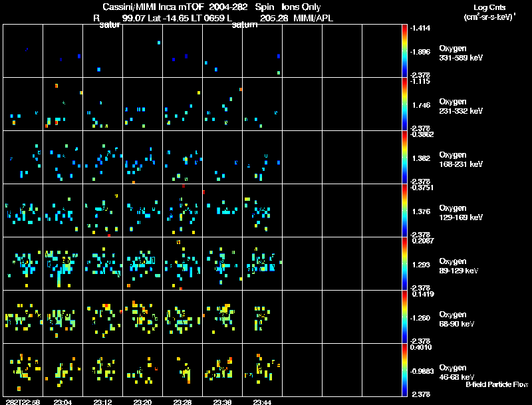This screenshot has width=532, height=405.
Task: Click the 'LT 0659' local time readout
Action: pos(207,19)
